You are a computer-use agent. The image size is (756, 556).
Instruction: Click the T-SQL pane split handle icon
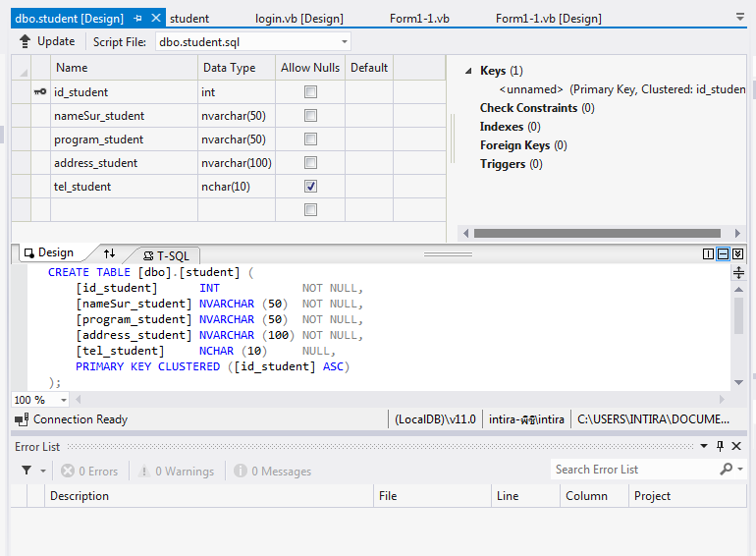[x=738, y=273]
